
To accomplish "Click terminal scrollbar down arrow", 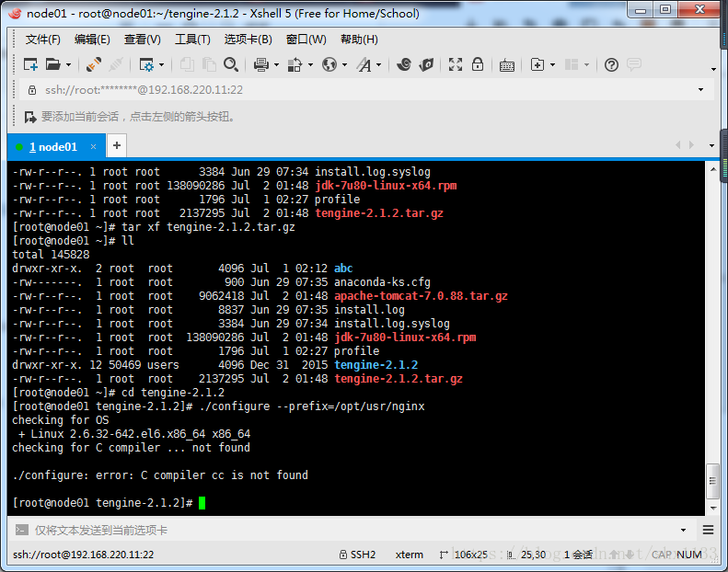I will 712,508.
